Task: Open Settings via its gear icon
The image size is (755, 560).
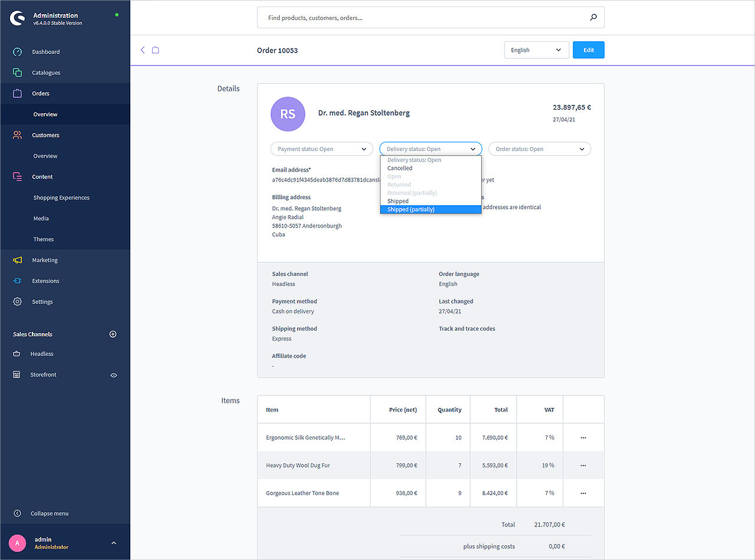Action: (x=18, y=302)
